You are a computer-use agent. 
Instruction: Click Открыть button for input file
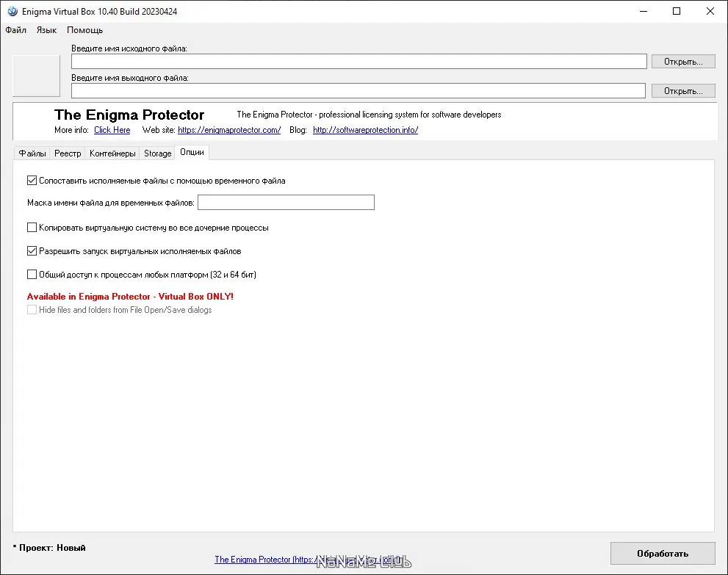683,61
